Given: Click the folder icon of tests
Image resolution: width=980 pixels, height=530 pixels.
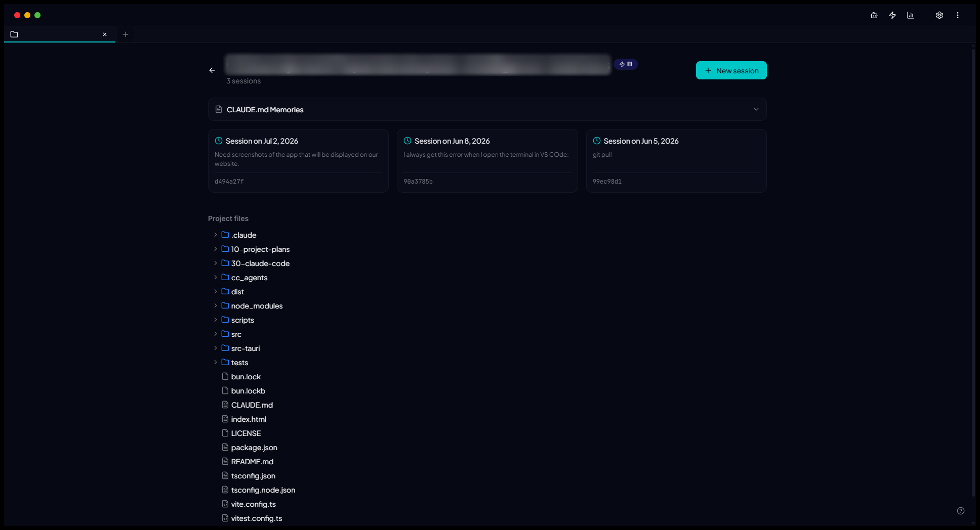Looking at the screenshot, I should [x=225, y=362].
